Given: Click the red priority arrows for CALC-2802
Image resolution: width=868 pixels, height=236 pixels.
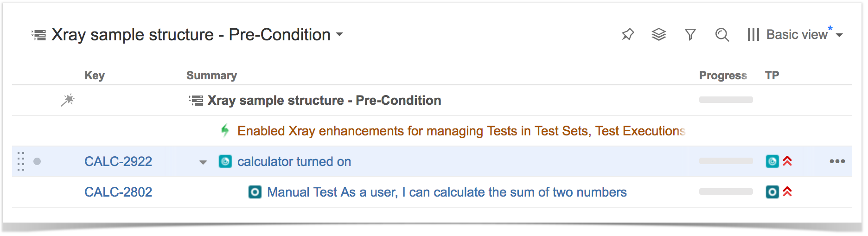Looking at the screenshot, I should (787, 191).
